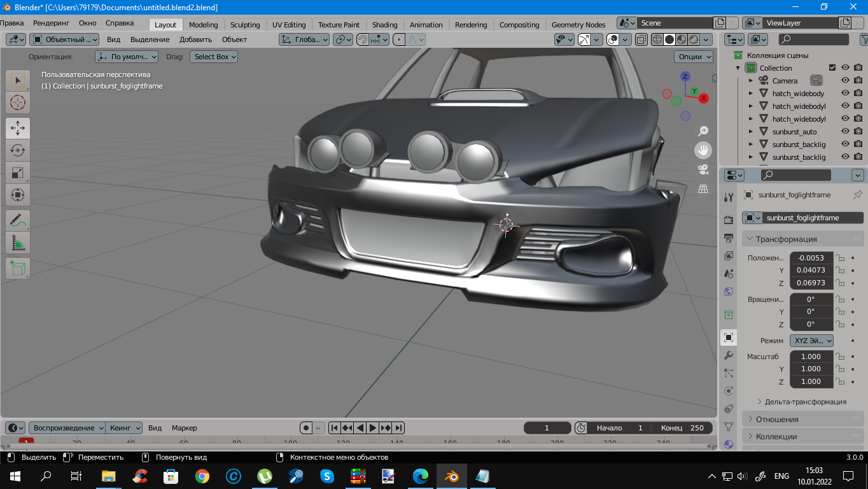Switch to the Sculpting workspace tab
868x489 pixels.
[x=245, y=25]
